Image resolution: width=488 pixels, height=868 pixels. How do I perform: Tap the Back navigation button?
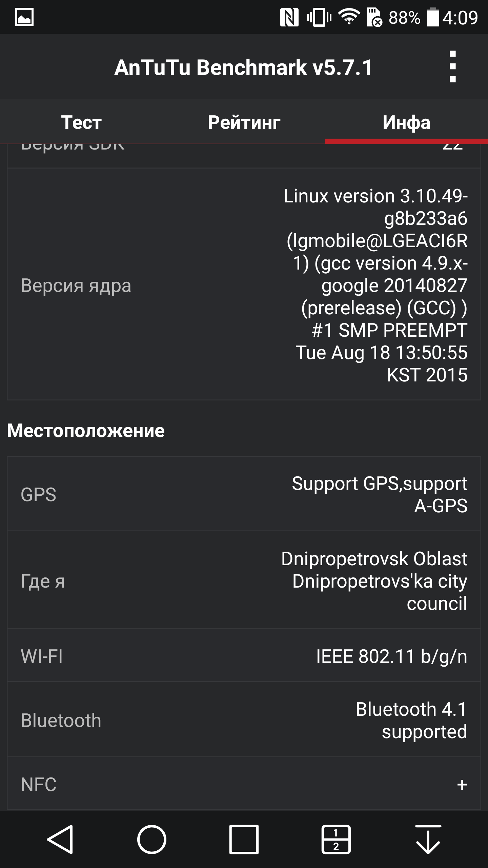pos(60,839)
